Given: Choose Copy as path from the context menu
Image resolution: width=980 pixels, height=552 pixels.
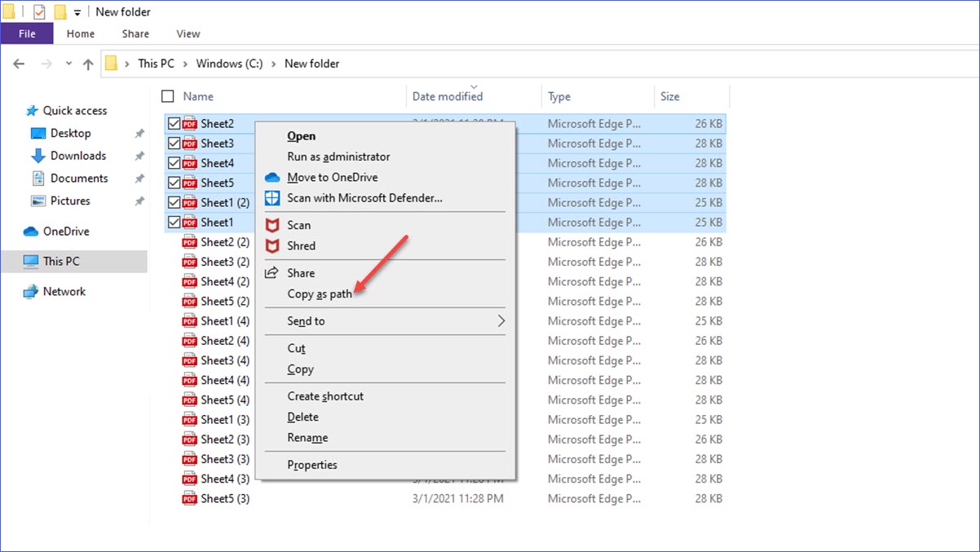Looking at the screenshot, I should tap(319, 294).
